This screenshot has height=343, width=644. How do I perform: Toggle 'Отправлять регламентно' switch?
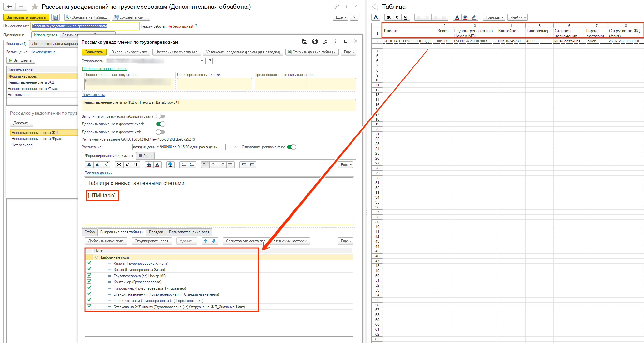[292, 147]
